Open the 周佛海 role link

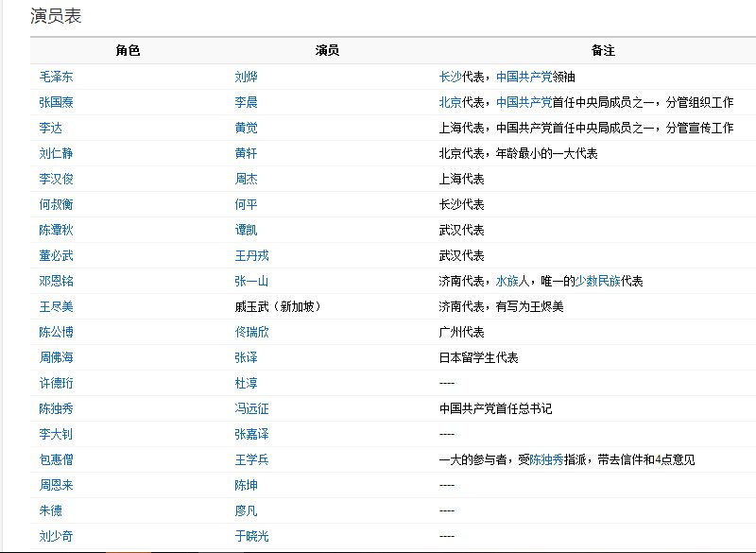(57, 356)
